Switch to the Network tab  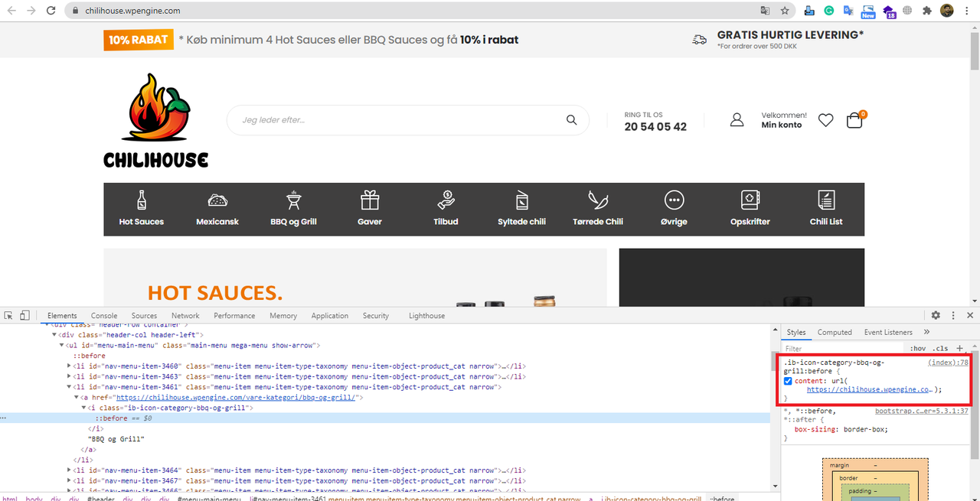tap(185, 315)
